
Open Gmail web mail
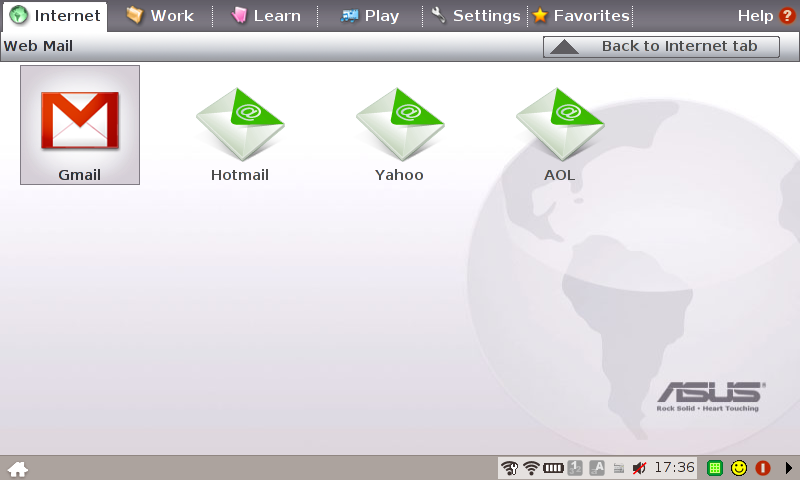80,125
